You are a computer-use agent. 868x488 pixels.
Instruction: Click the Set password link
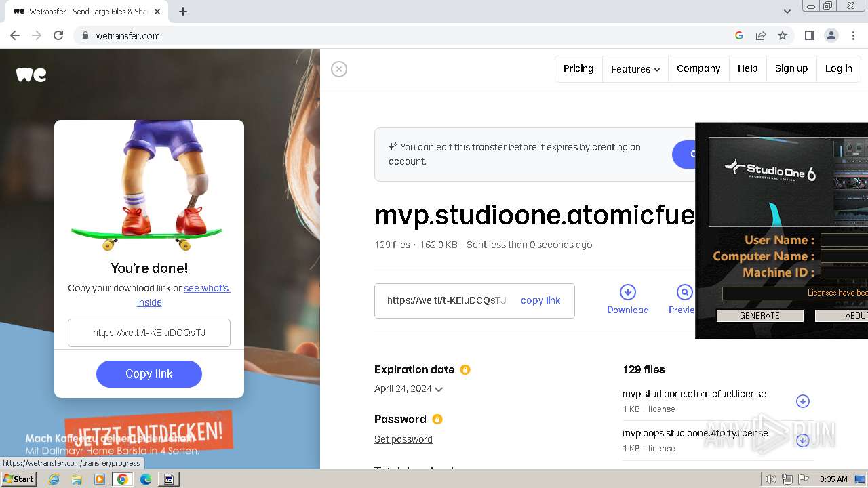(403, 439)
